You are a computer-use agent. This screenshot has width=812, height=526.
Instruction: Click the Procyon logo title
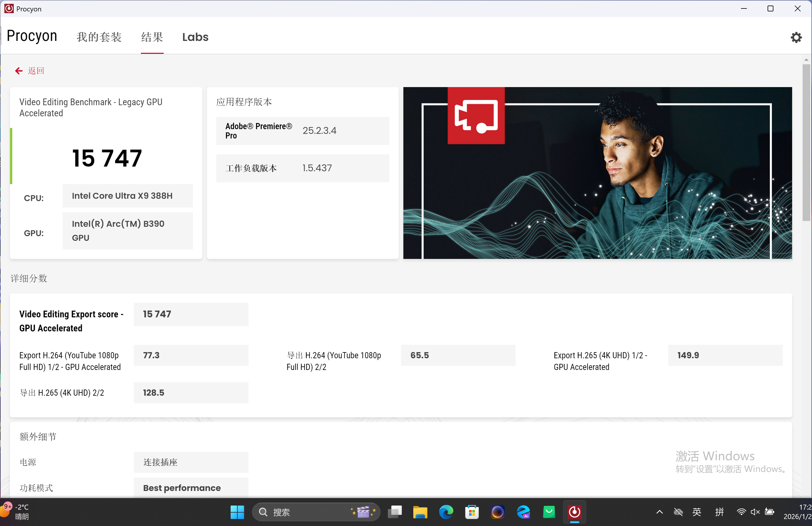click(32, 36)
